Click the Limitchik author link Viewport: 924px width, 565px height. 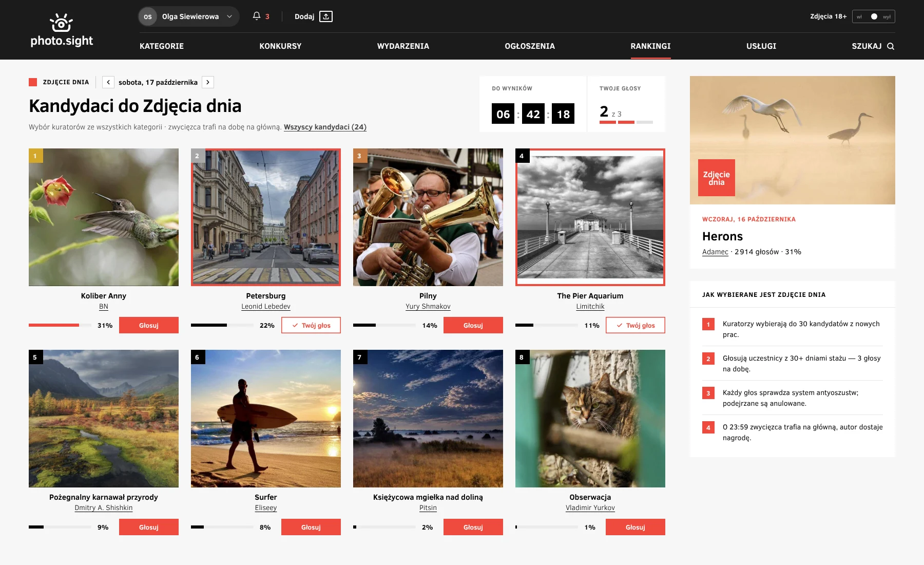(x=590, y=307)
